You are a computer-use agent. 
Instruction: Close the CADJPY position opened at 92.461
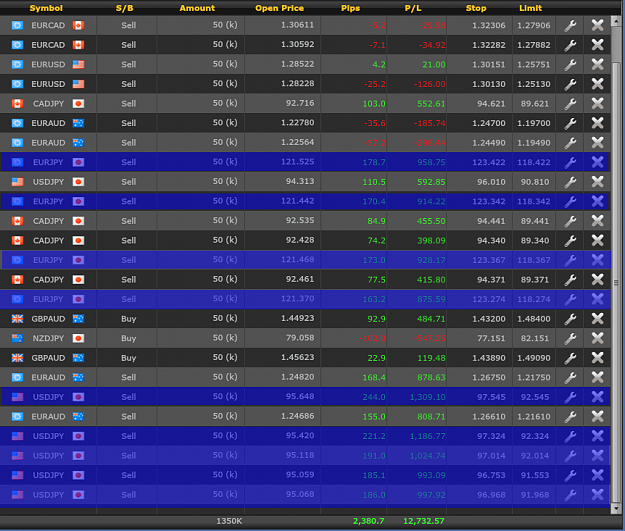point(597,279)
